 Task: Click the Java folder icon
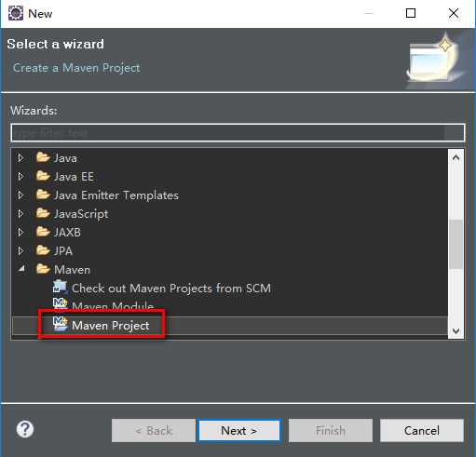pos(43,157)
